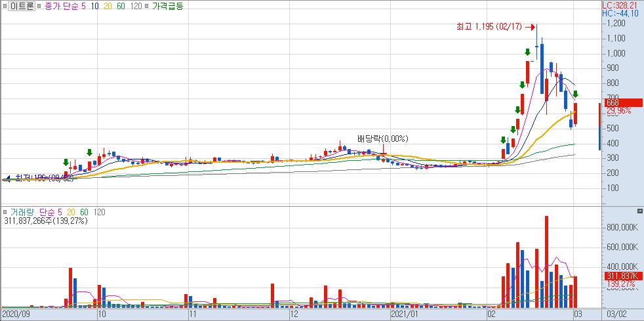Select the 거래량 indicator label
The image size is (644, 321).
22,212
